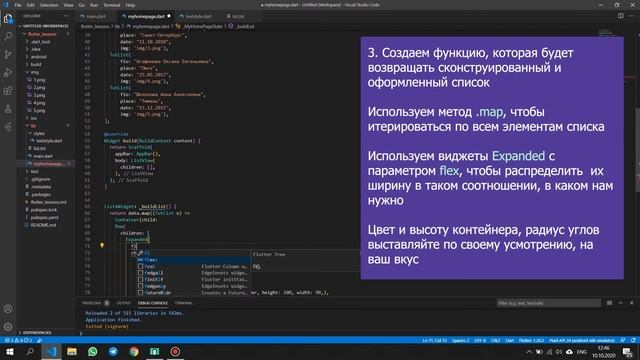
Task: Open Chrome from the taskbar
Action: [x=134, y=351]
